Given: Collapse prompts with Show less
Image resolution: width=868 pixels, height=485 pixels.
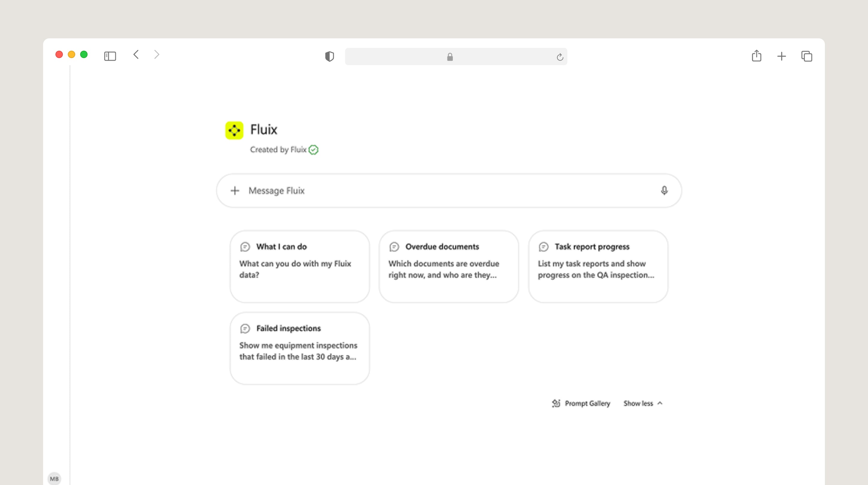Looking at the screenshot, I should (x=643, y=403).
